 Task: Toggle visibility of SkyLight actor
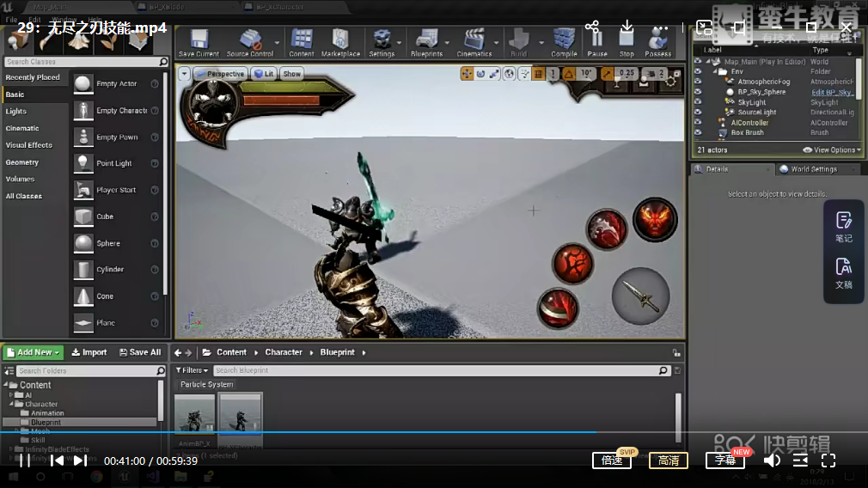click(x=698, y=101)
